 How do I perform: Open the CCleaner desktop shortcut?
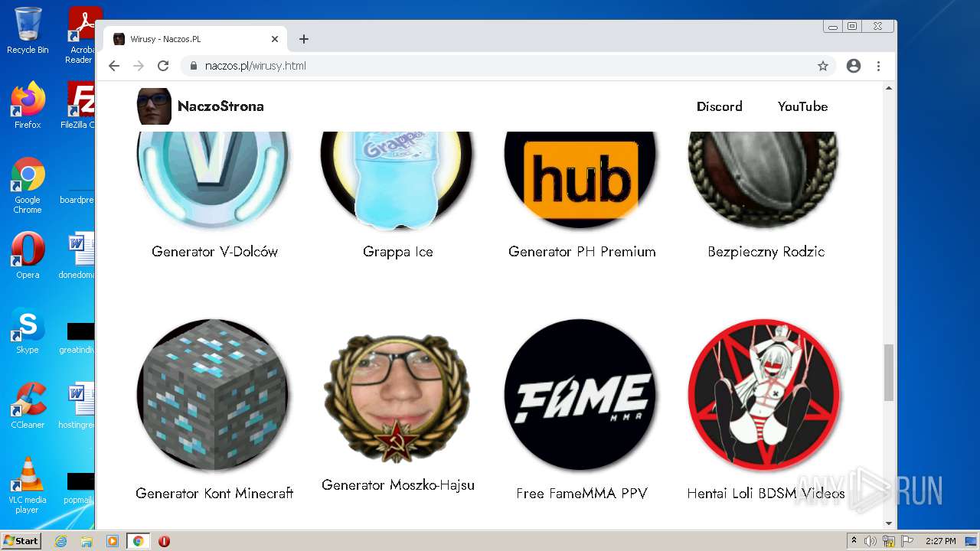[28, 406]
